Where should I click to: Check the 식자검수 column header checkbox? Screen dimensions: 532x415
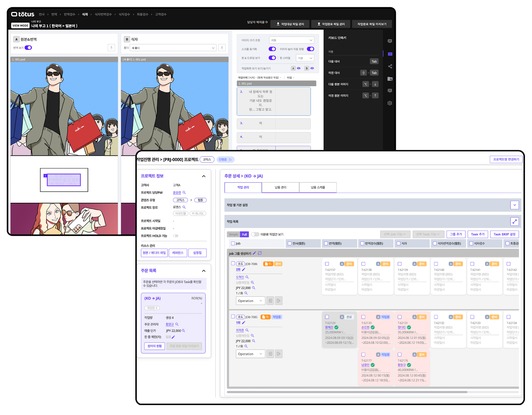[x=471, y=243]
